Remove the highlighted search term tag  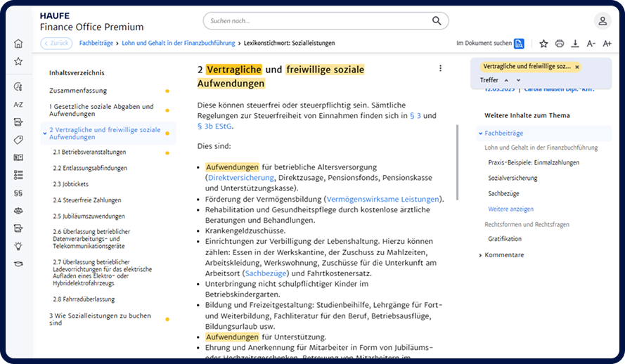point(577,67)
